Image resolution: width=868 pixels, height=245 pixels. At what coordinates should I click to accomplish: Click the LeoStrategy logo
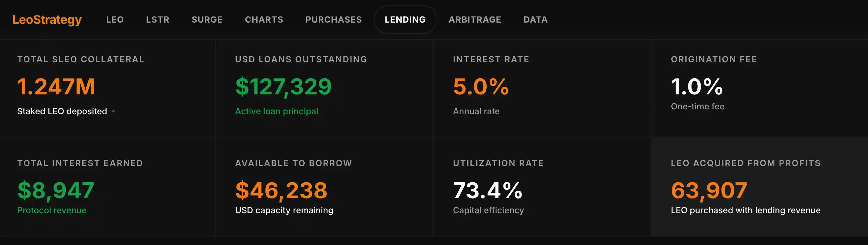point(47,20)
